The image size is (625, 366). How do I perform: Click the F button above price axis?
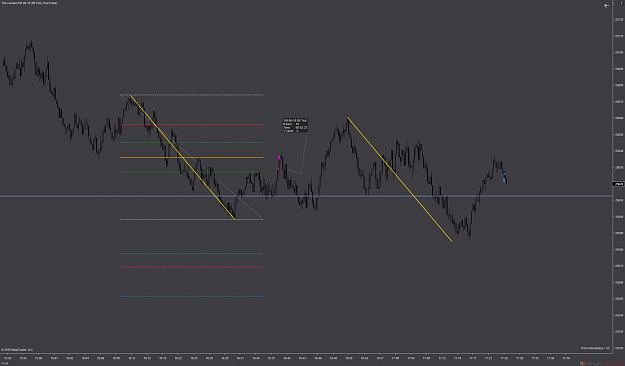pyautogui.click(x=621, y=3)
